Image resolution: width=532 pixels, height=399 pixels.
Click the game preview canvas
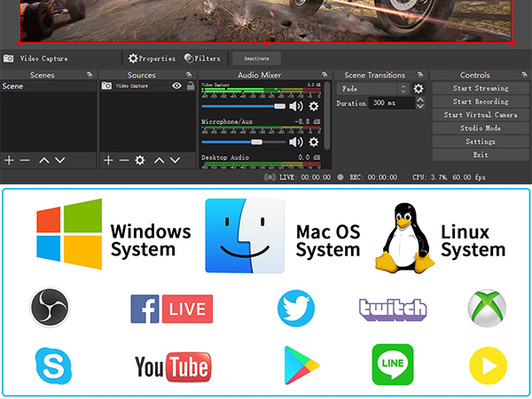[266, 21]
